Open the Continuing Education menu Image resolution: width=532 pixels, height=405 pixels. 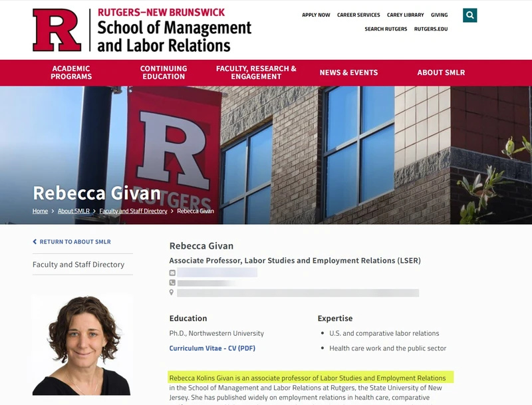coord(164,72)
